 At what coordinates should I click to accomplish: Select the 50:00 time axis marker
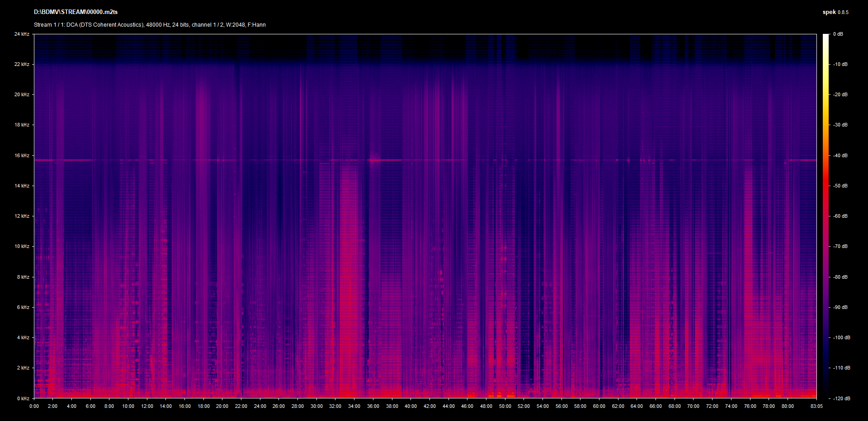point(505,406)
